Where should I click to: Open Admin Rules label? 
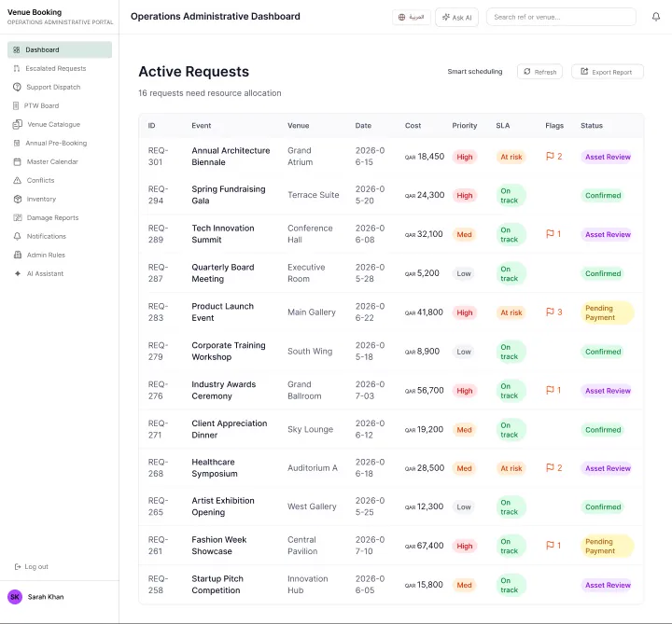pos(46,255)
